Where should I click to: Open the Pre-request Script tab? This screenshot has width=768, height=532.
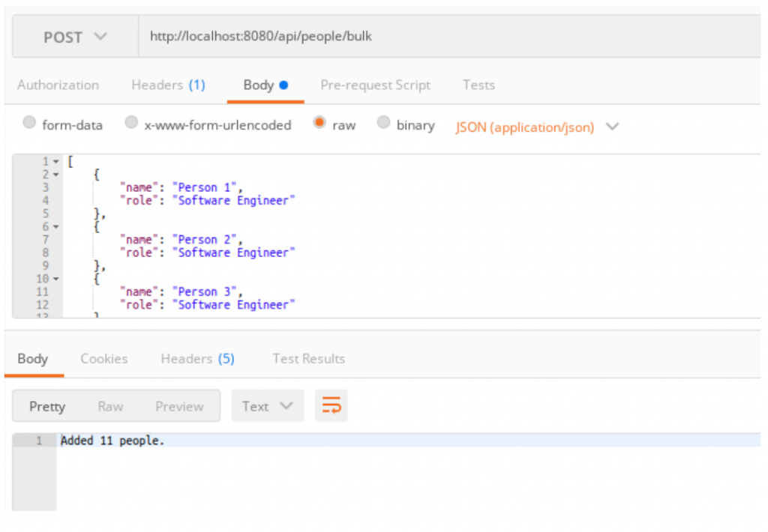[x=375, y=85]
